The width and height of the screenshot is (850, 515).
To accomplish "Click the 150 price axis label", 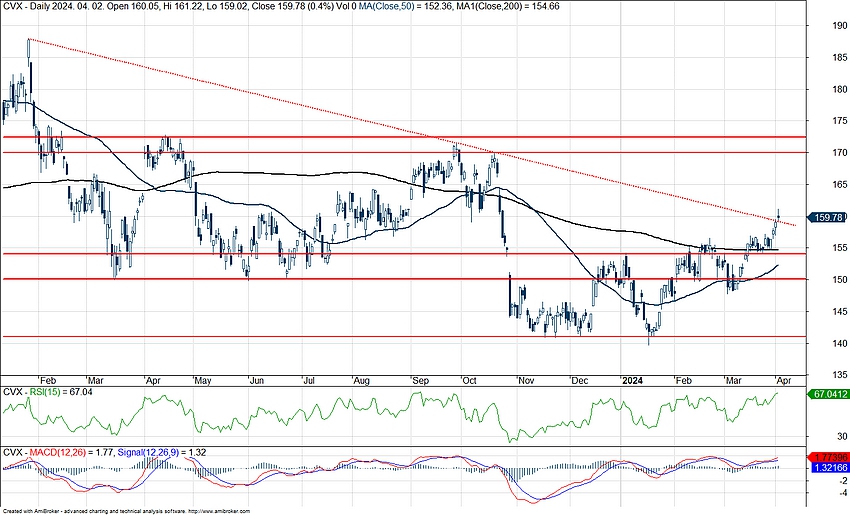I will pyautogui.click(x=840, y=280).
